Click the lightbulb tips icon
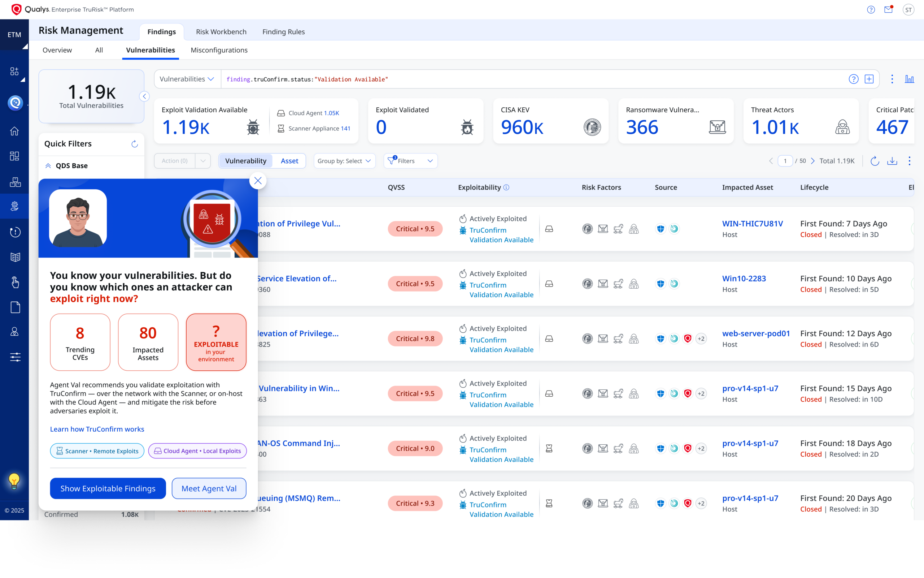Screen dimensions: 924x578 [x=14, y=481]
